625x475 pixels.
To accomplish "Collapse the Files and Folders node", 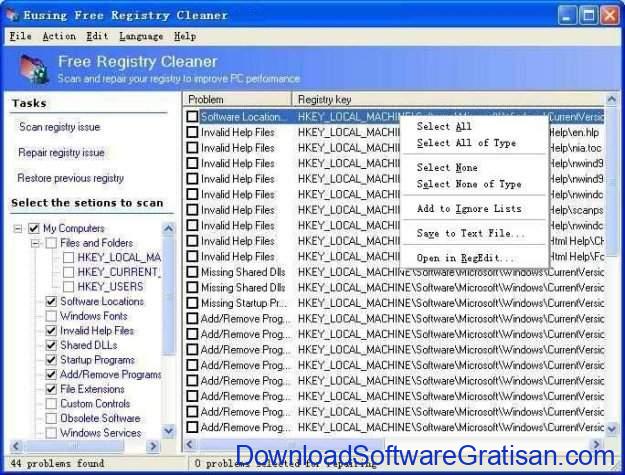I will tap(35, 243).
